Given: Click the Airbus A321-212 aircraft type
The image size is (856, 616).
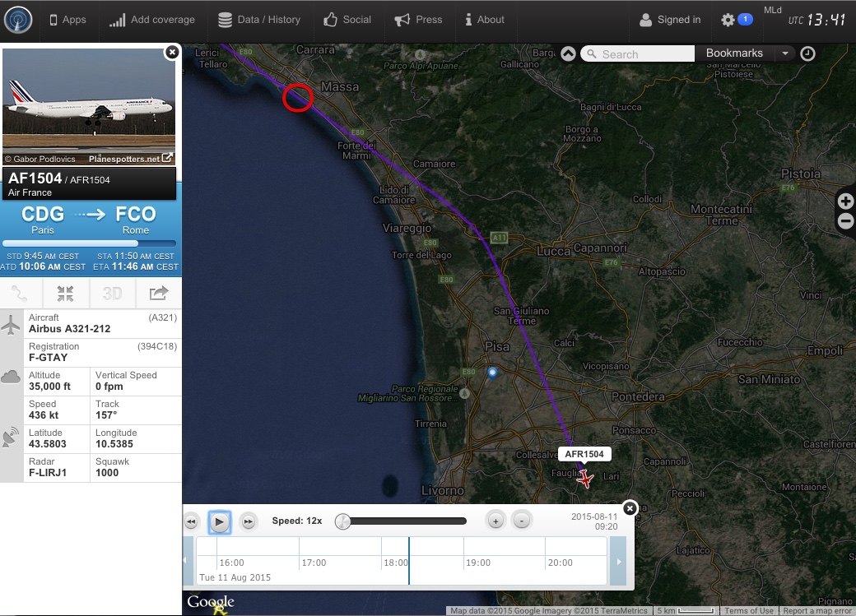Looking at the screenshot, I should coord(69,328).
